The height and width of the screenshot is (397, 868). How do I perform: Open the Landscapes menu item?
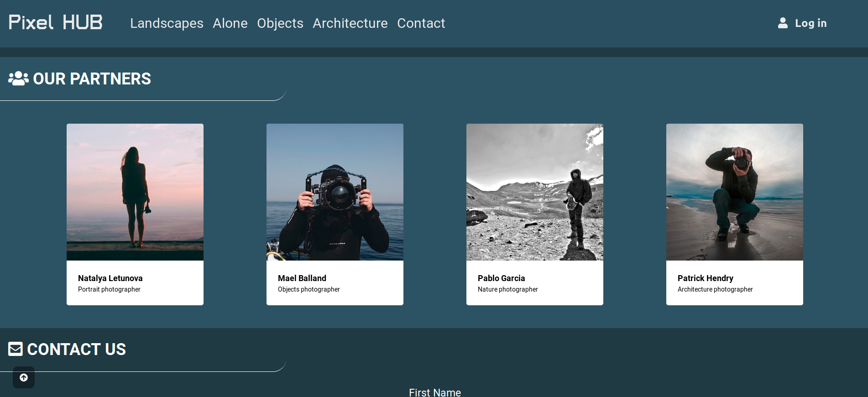pyautogui.click(x=167, y=23)
